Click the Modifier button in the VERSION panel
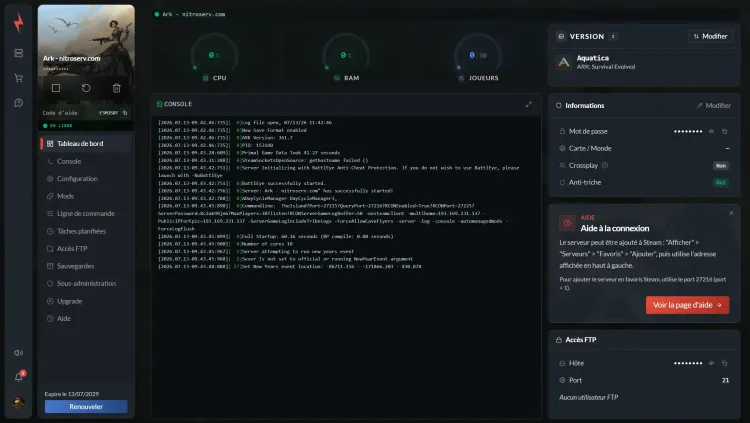The image size is (750, 423). pos(710,36)
